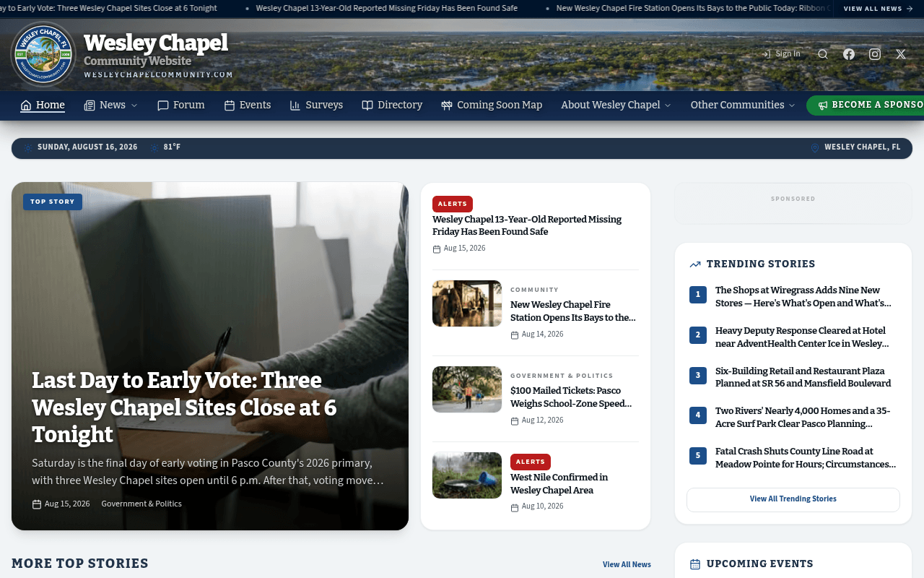Click the Wesley Chapel circular logo
Viewport: 924px width, 578px height.
(43, 54)
